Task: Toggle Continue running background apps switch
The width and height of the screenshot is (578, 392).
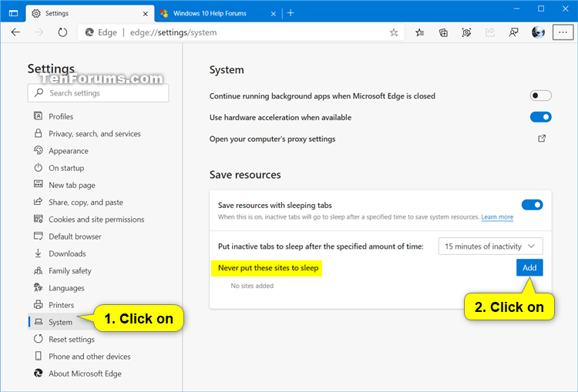Action: point(541,95)
